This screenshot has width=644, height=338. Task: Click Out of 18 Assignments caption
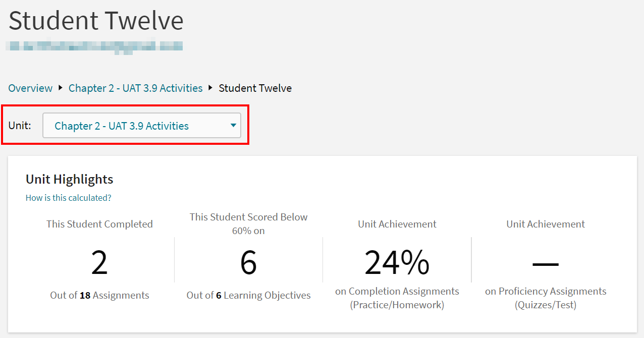click(99, 295)
